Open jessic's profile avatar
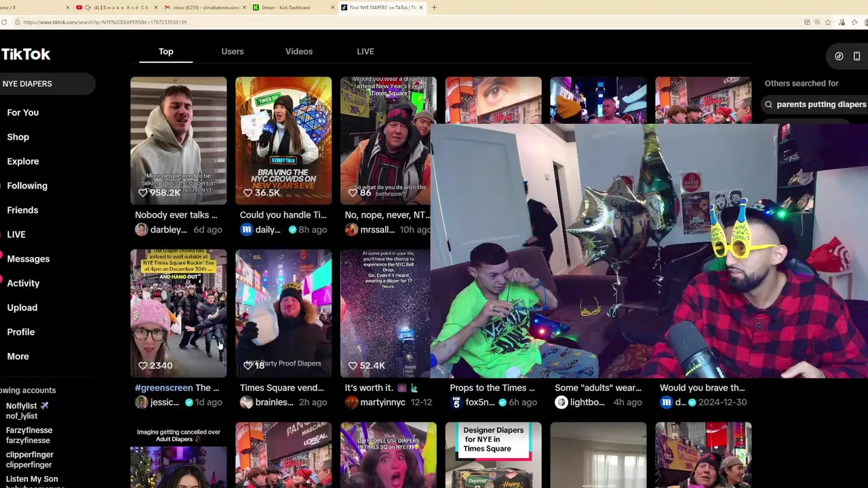Viewport: 868px width, 488px height. (141, 403)
